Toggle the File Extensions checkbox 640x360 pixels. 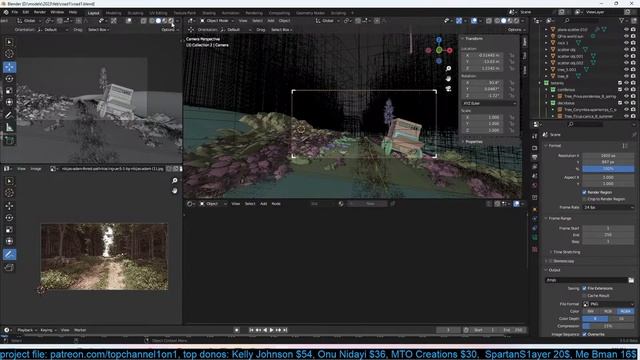(x=584, y=289)
